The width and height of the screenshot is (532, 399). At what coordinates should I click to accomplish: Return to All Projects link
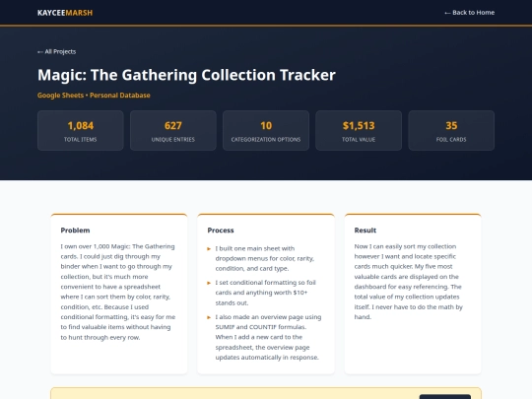(x=57, y=51)
